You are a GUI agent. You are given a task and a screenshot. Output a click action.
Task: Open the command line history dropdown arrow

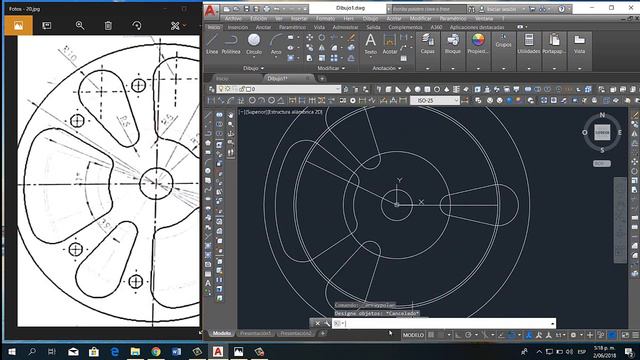tap(552, 323)
